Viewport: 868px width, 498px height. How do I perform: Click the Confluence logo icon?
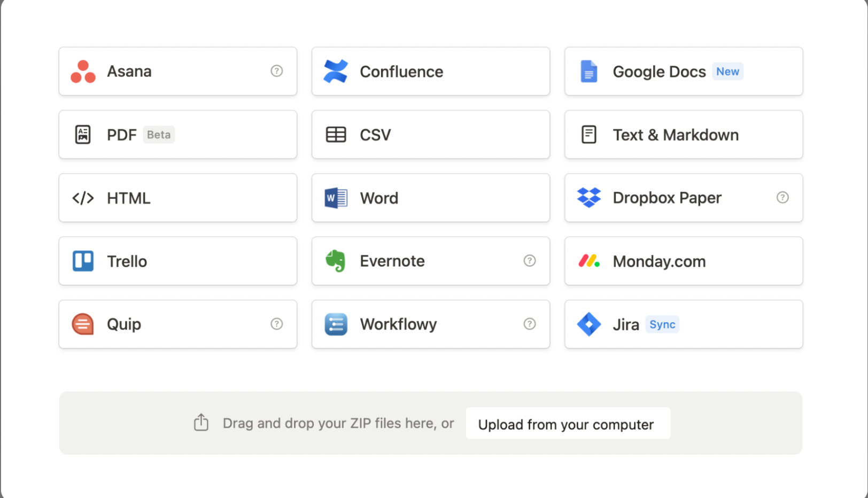click(x=336, y=72)
